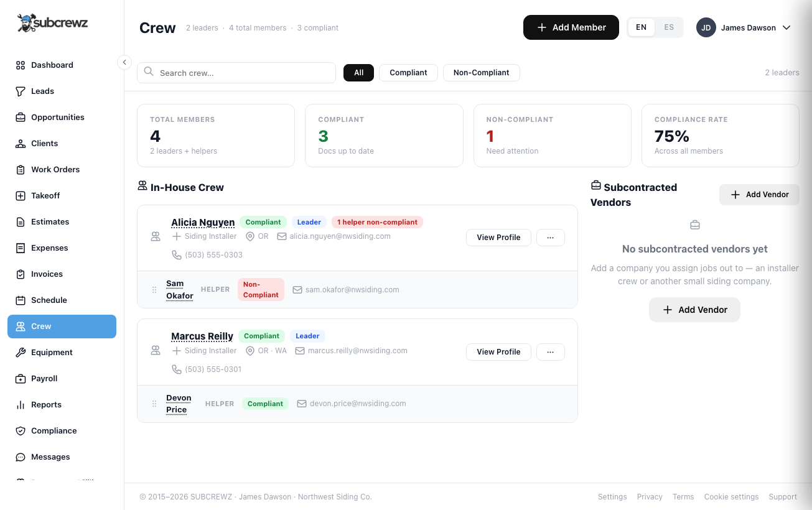The width and height of the screenshot is (812, 510).
Task: Click Add Vendor button under empty vendors message
Action: 694,310
